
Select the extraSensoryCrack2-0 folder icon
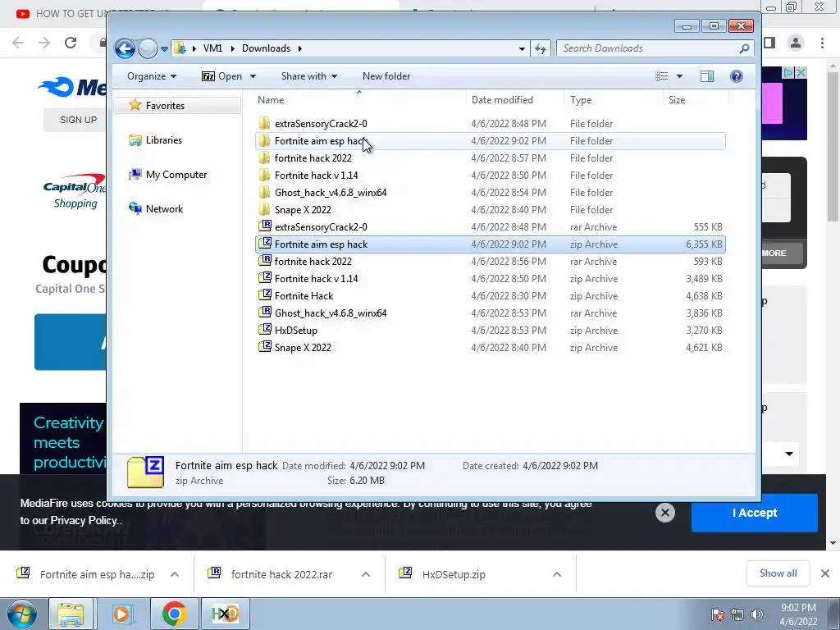[264, 123]
